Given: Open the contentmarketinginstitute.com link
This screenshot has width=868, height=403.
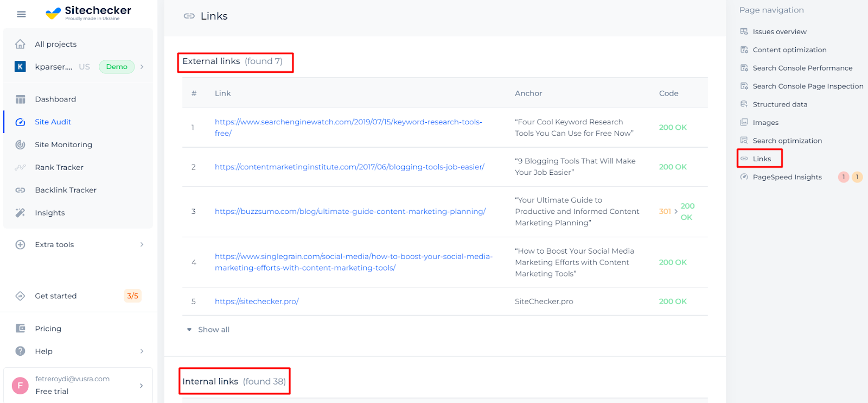Looking at the screenshot, I should click(x=349, y=167).
